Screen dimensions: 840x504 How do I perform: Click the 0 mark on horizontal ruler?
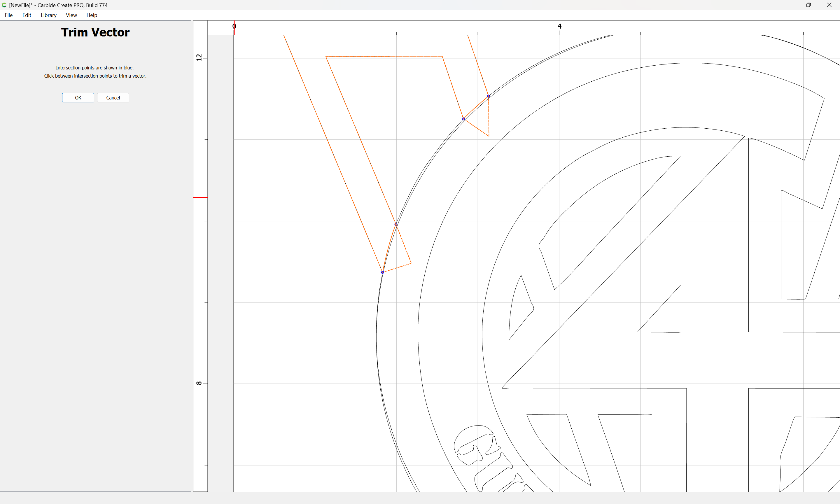tap(234, 26)
